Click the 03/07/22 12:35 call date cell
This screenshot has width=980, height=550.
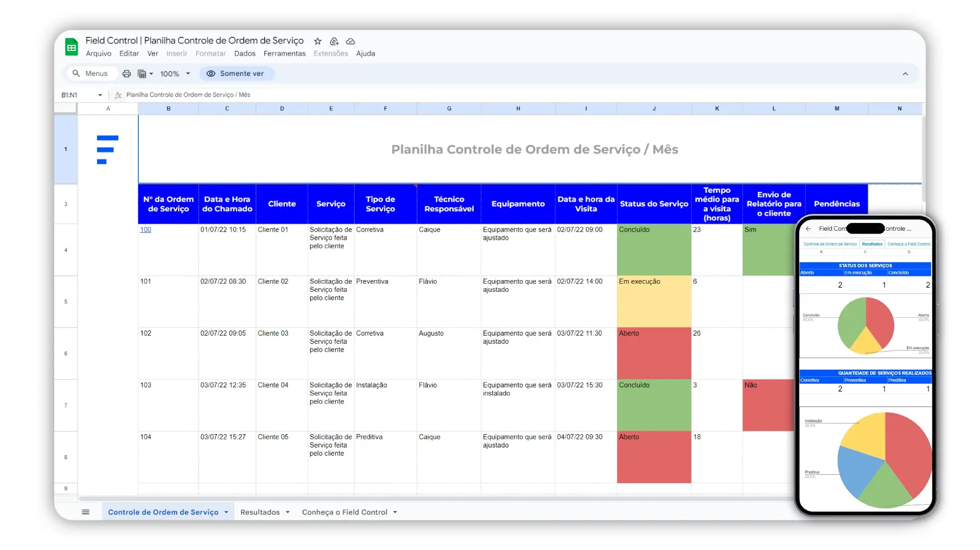pos(227,405)
